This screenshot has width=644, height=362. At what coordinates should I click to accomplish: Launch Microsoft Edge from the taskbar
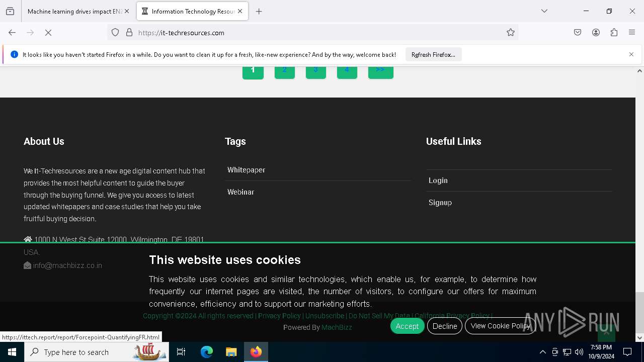coord(207,352)
